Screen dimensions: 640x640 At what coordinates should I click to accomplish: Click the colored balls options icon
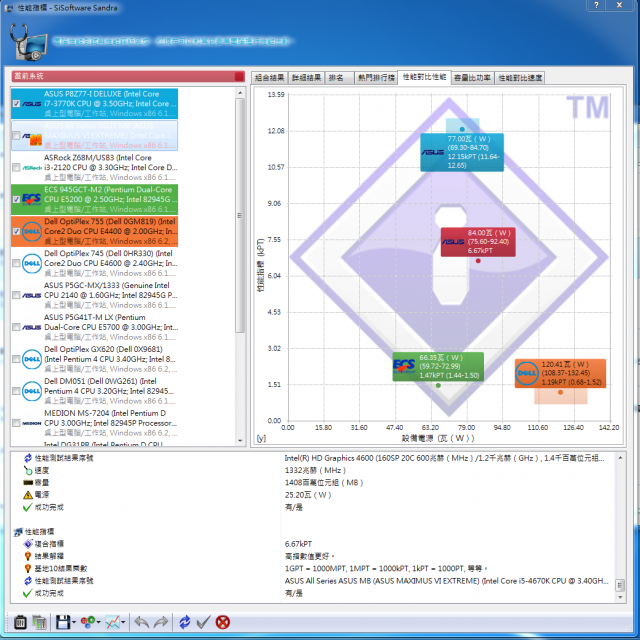(88, 622)
